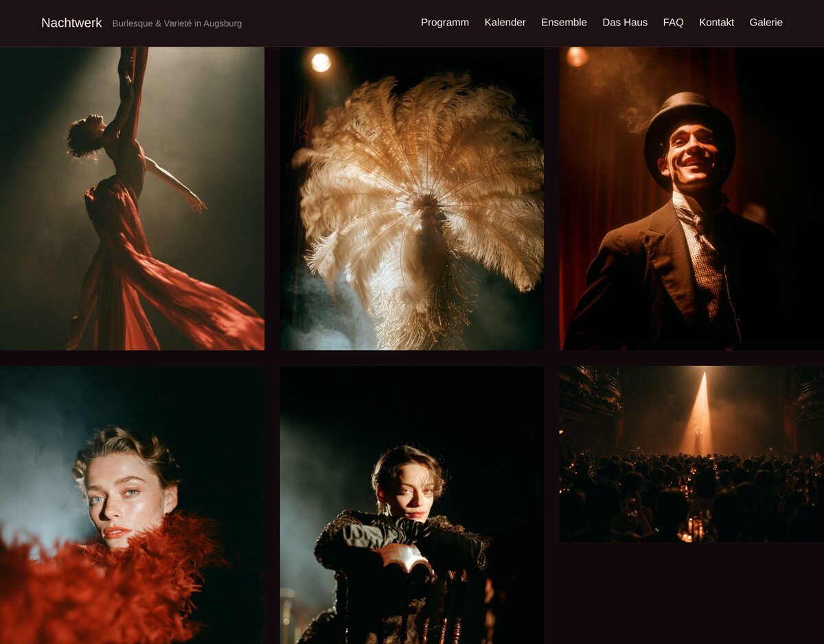This screenshot has width=824, height=644.
Task: View the red feather boa portrait
Action: [x=132, y=505]
